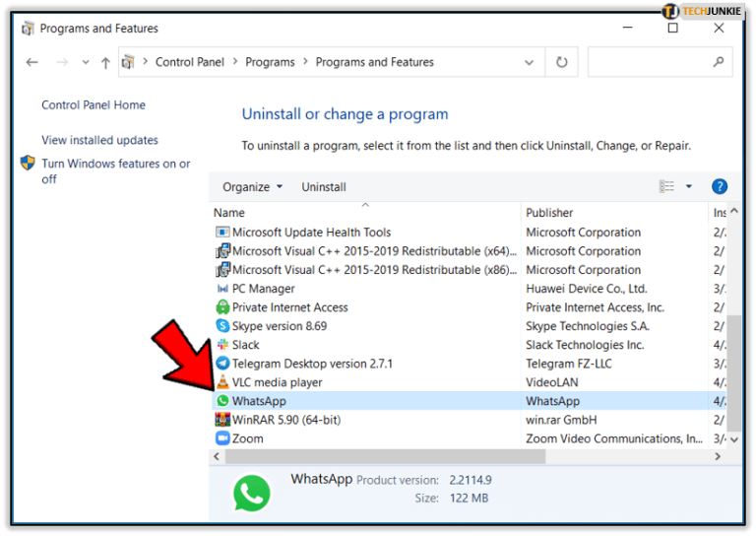756x536 pixels.
Task: Click Programs and Features breadcrumb
Action: tap(375, 62)
